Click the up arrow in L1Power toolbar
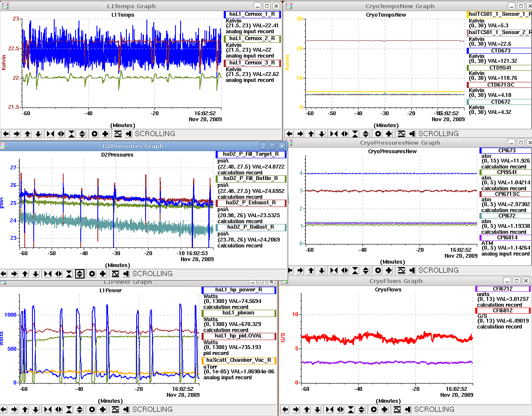This screenshot has width=532, height=416. click(x=25, y=410)
